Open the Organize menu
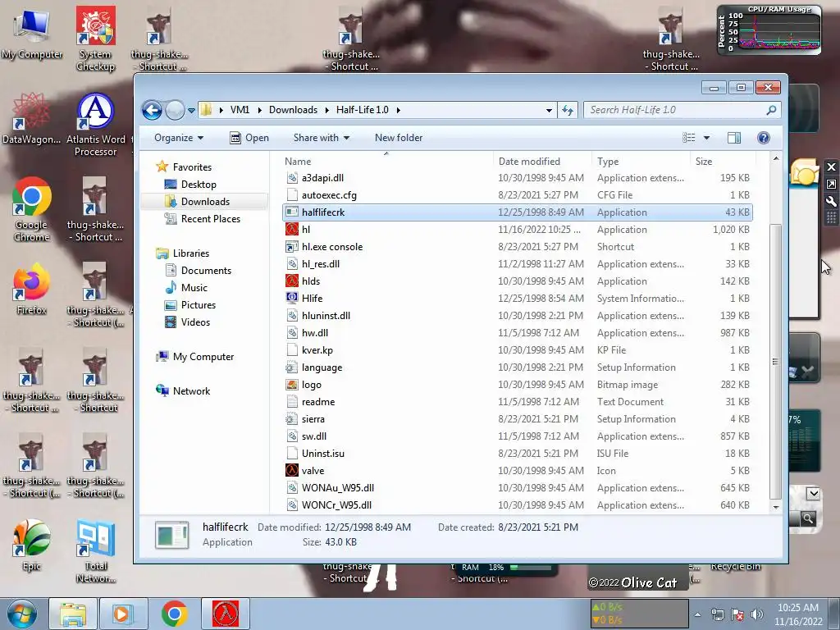The image size is (840, 630). point(179,138)
